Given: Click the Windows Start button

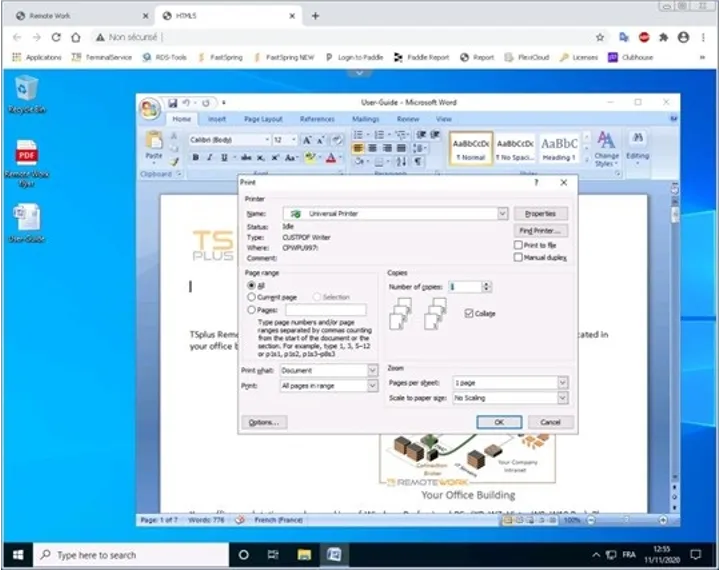Looking at the screenshot, I should (17, 555).
